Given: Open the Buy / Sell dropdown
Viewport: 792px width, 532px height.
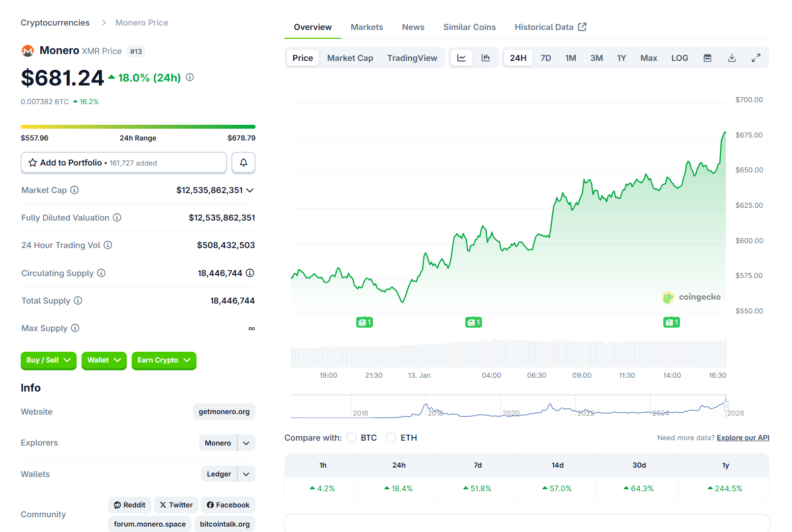Looking at the screenshot, I should (x=48, y=360).
